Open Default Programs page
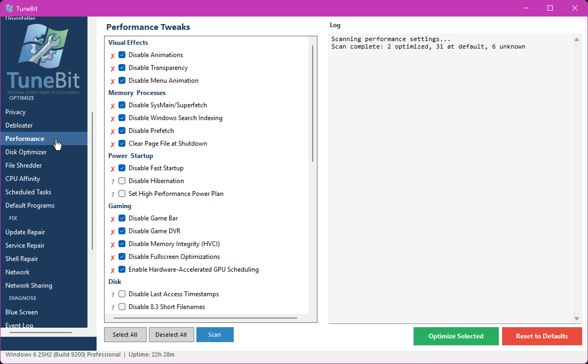The width and height of the screenshot is (588, 364). pos(44,205)
